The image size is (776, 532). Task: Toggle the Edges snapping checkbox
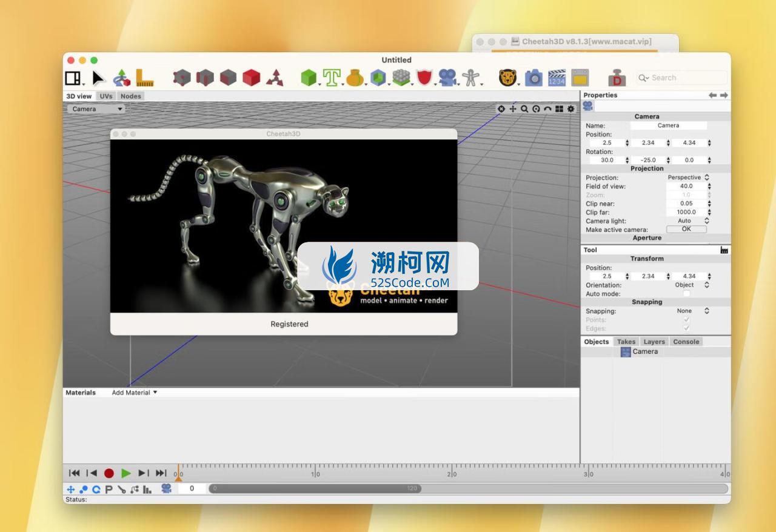pyautogui.click(x=686, y=328)
